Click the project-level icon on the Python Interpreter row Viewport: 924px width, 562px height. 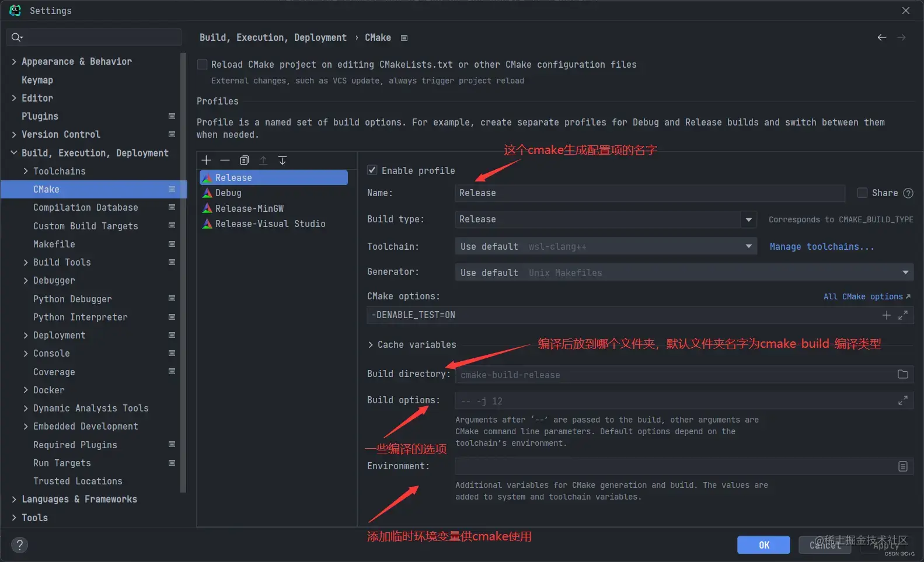[172, 317]
